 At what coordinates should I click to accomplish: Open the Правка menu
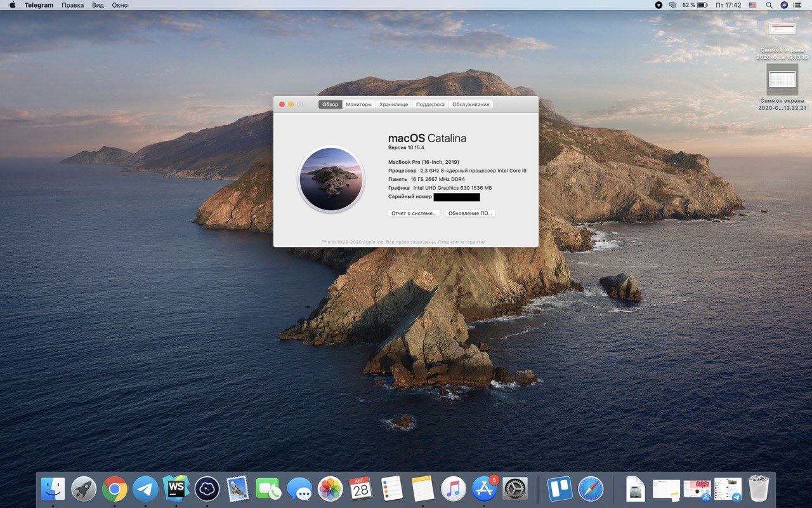click(x=73, y=5)
